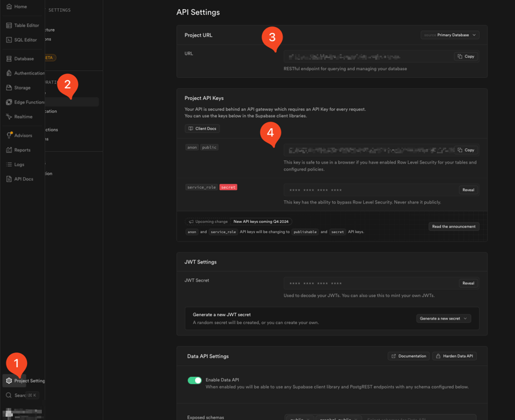Copy the anon public API key

point(465,149)
